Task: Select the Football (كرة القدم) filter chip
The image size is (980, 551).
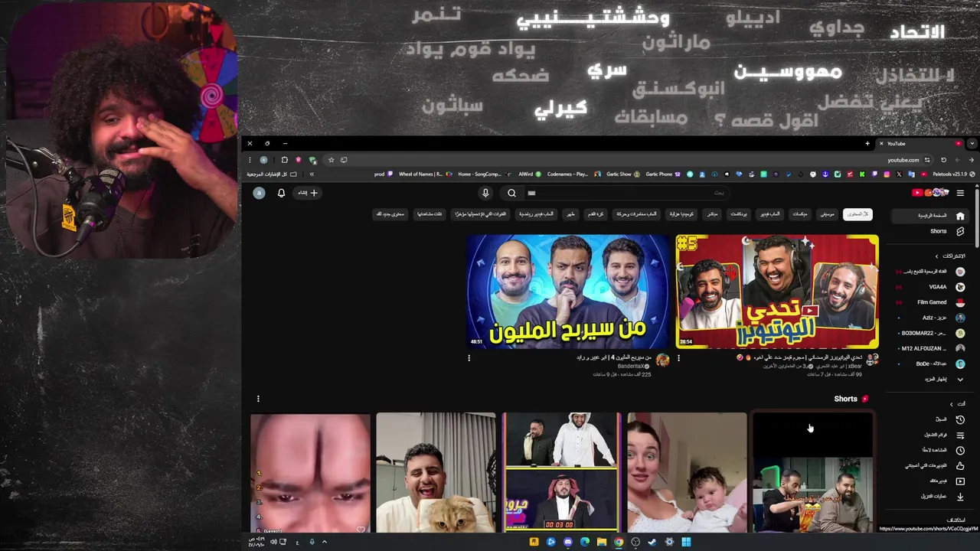Action: [596, 214]
